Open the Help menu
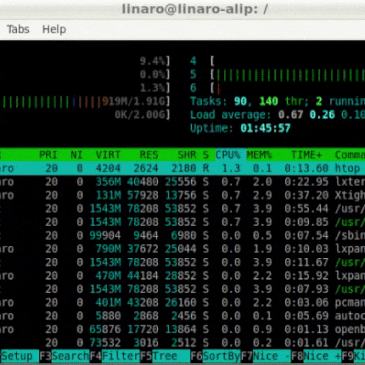This screenshot has height=365, width=365. (54, 29)
